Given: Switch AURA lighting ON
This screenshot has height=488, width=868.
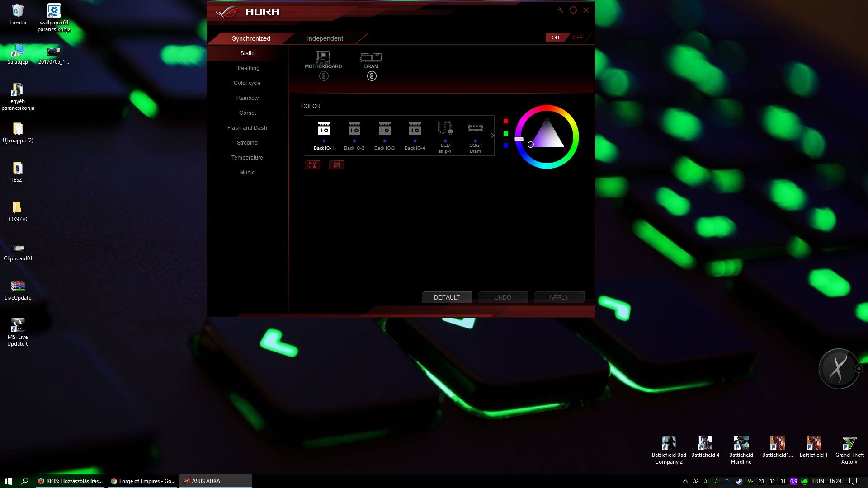Looking at the screenshot, I should click(x=556, y=38).
